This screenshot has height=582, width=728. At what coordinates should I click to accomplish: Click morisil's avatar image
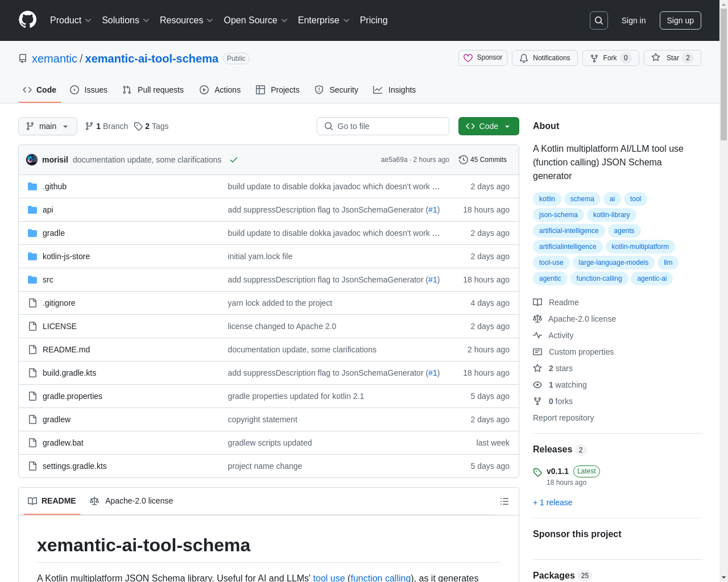tap(32, 160)
